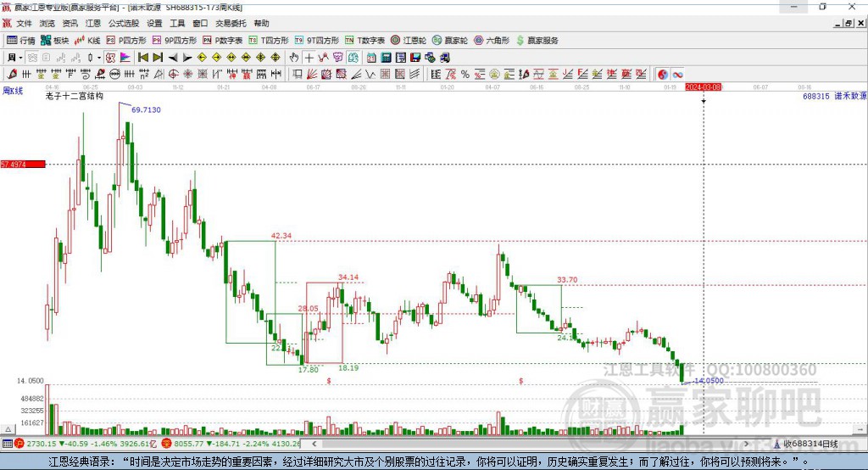Screen dimensions: 868x470
Task: Open the 资讯 menu
Action: tap(70, 23)
